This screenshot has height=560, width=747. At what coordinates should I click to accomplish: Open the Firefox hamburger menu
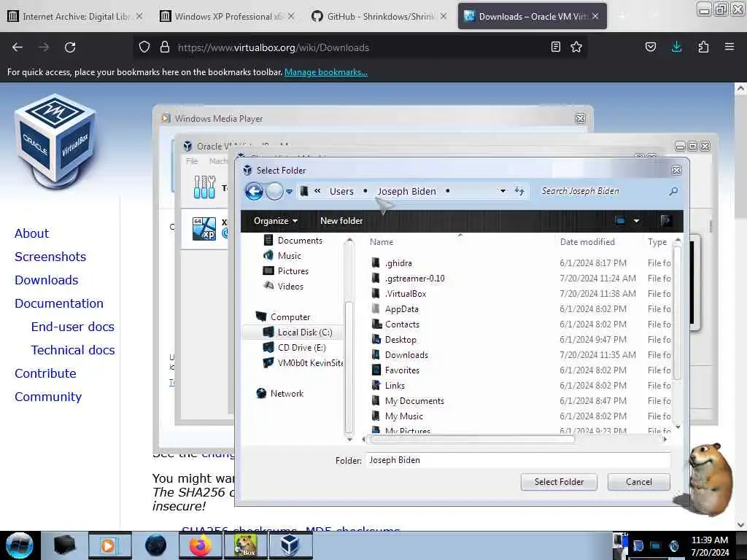point(729,47)
